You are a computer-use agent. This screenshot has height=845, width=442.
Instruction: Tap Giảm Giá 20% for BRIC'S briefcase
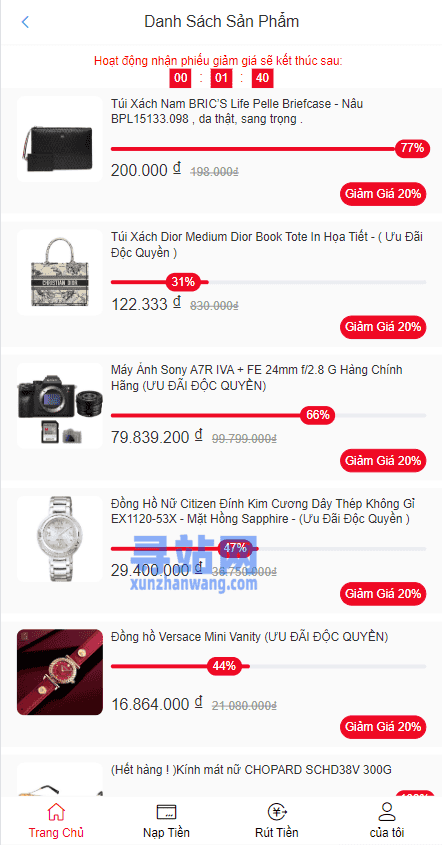(383, 194)
